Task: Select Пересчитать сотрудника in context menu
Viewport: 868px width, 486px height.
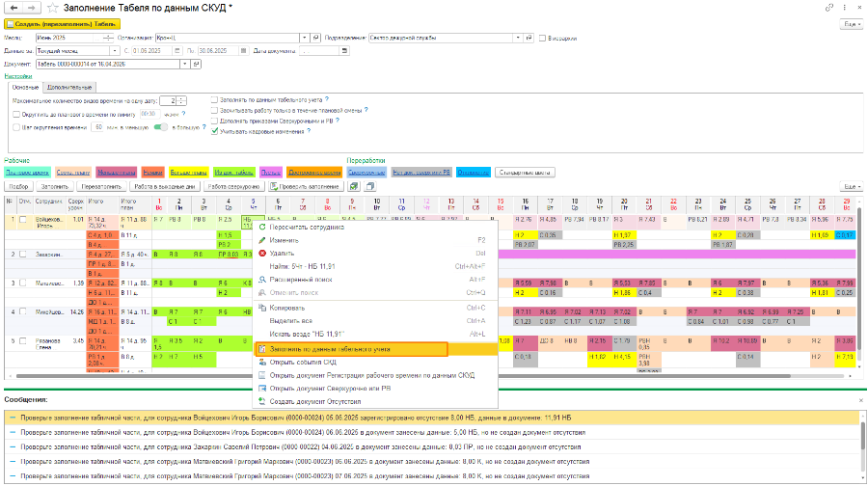Action: pos(375,227)
